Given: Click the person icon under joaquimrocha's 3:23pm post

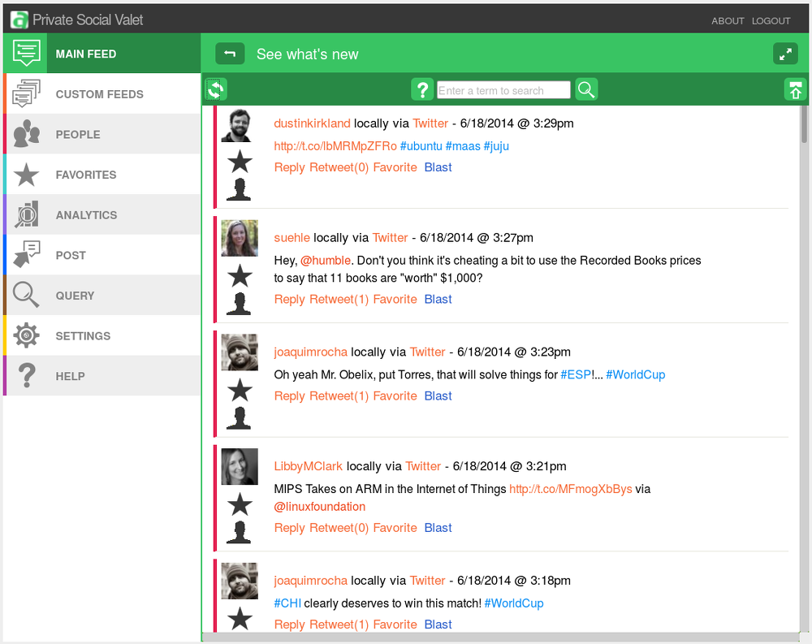Looking at the screenshot, I should (x=240, y=418).
